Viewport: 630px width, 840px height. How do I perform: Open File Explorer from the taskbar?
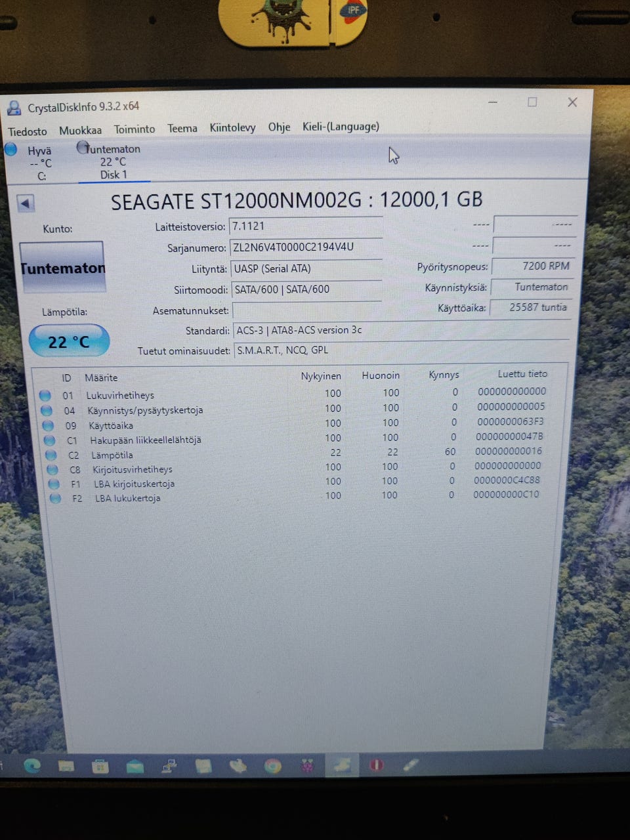pyautogui.click(x=66, y=765)
